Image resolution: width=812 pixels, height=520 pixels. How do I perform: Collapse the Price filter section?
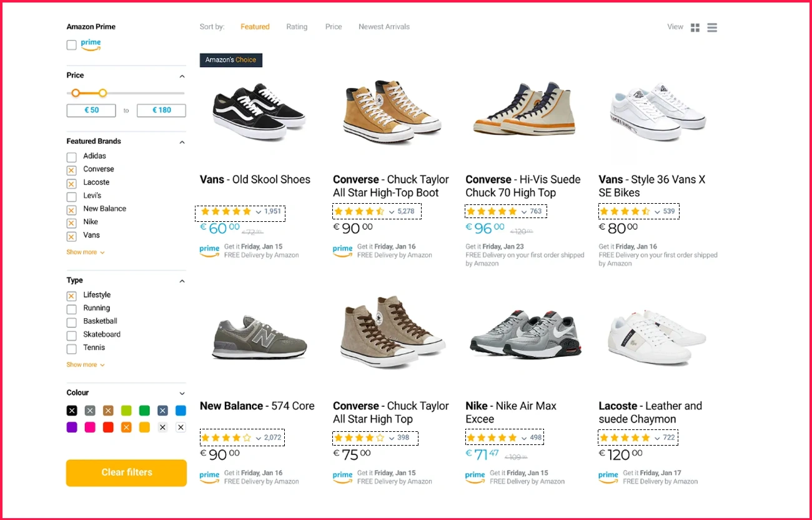(x=182, y=76)
